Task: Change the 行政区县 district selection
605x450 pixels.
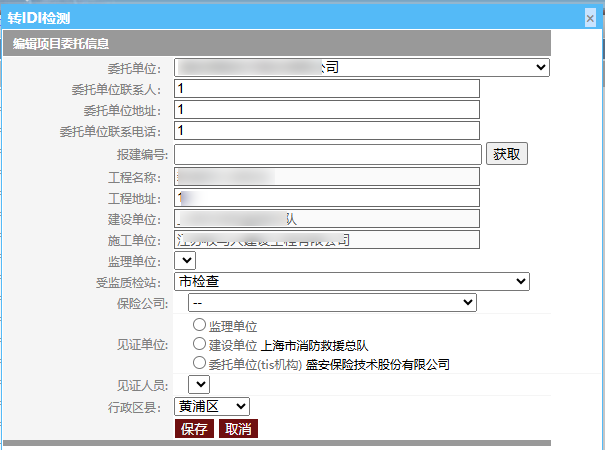Action: coord(212,406)
